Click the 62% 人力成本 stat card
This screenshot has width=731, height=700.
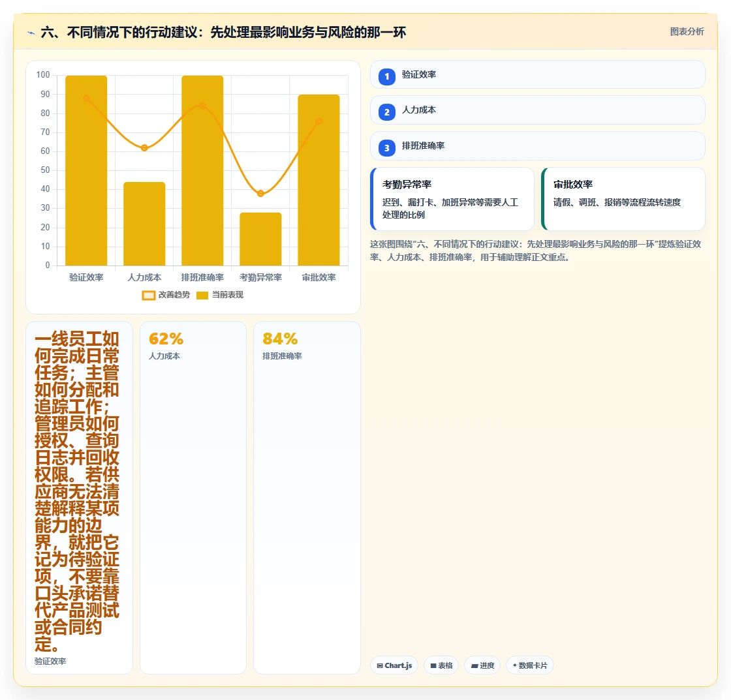click(193, 498)
